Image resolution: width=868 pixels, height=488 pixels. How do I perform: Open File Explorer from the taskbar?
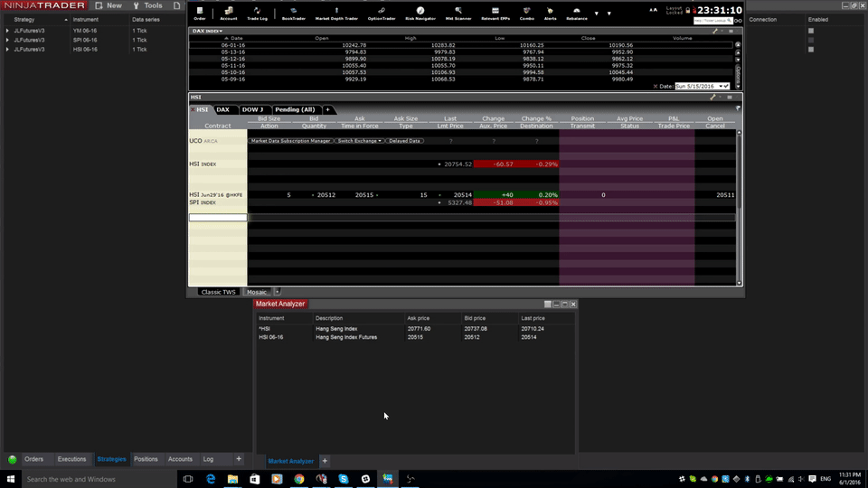[x=232, y=479]
